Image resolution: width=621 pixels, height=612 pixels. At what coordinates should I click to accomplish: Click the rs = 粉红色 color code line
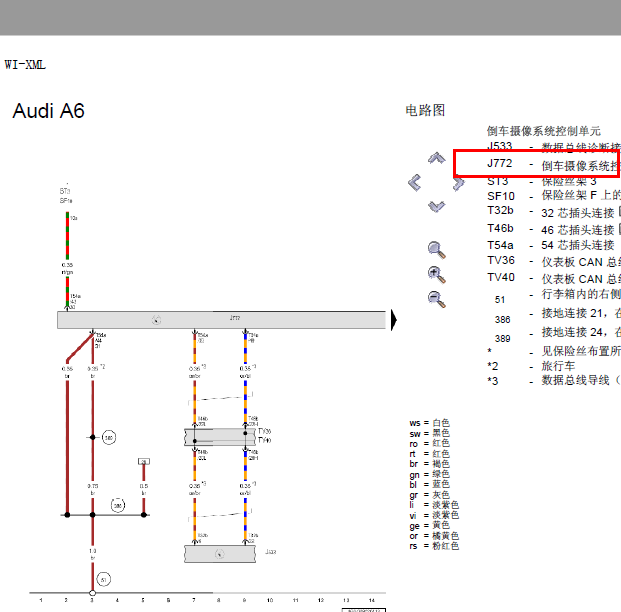point(434,546)
